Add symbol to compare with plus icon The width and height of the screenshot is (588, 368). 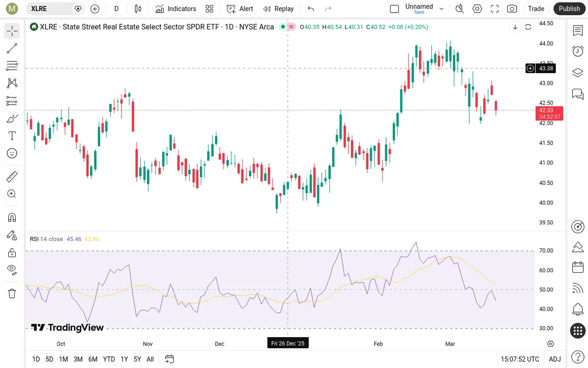click(x=95, y=9)
